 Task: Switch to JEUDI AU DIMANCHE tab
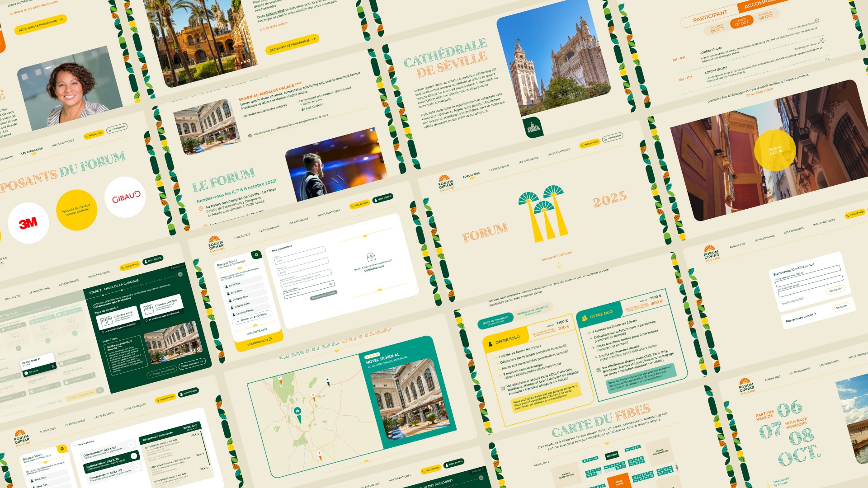tap(495, 321)
